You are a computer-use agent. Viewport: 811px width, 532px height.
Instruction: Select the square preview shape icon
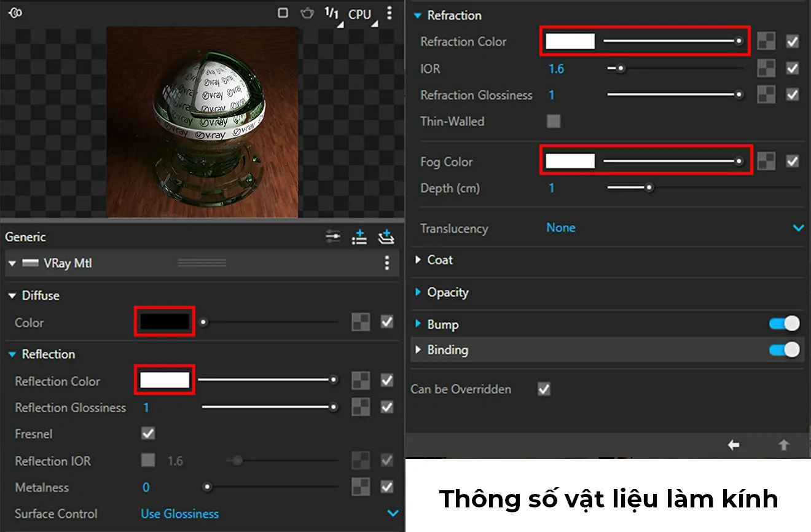(284, 13)
